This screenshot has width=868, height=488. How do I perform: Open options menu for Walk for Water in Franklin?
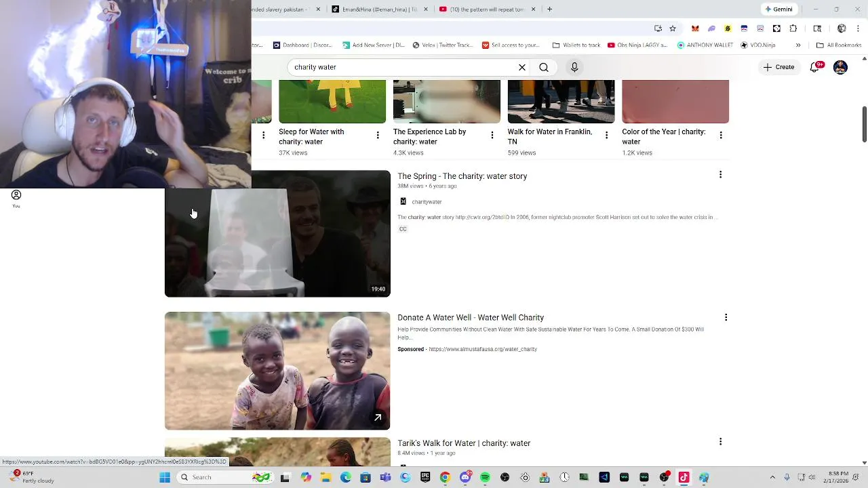coord(606,136)
